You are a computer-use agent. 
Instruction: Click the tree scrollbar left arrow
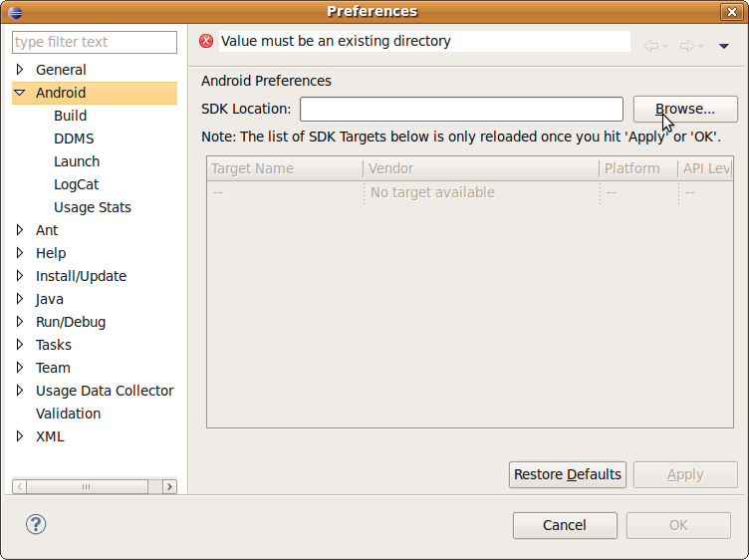[19, 486]
